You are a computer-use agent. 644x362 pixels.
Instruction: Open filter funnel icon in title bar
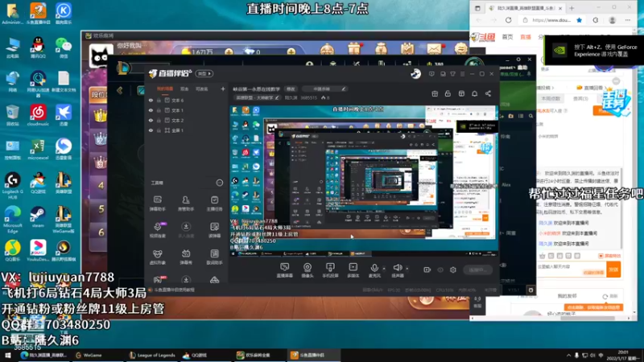pos(452,74)
